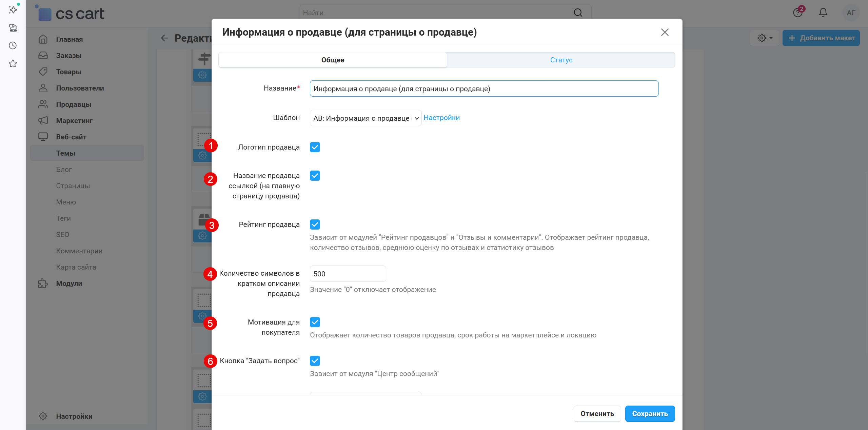Select Темы in the Веб-сайт menu
868x430 pixels.
pos(66,153)
